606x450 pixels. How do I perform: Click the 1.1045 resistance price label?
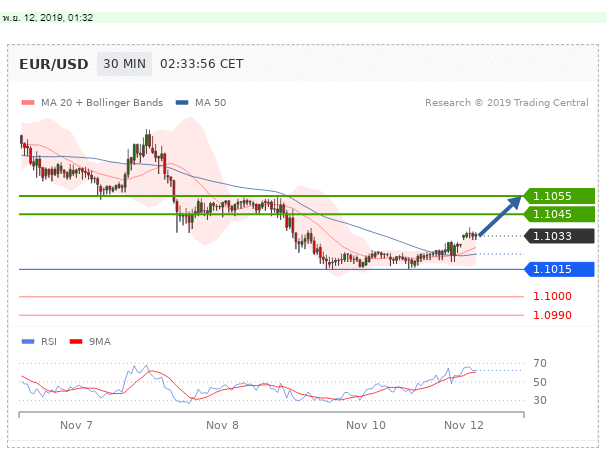559,214
